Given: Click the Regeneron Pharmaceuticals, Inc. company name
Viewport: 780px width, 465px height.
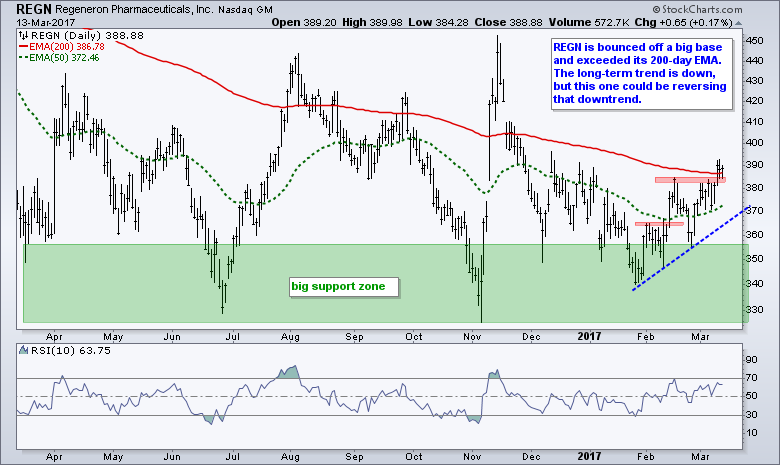Looking at the screenshot, I should pos(134,9).
